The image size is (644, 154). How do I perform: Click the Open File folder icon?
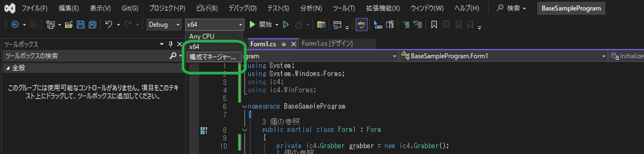[69, 24]
